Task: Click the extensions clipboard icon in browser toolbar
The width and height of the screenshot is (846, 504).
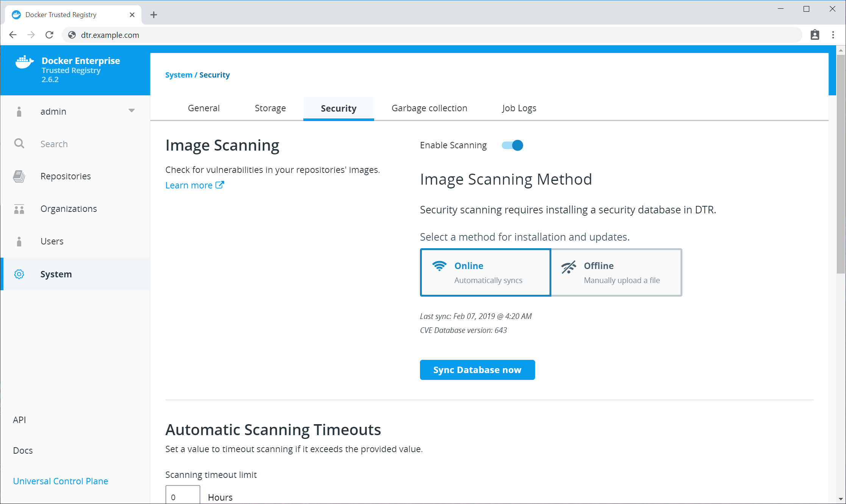Action: click(815, 35)
